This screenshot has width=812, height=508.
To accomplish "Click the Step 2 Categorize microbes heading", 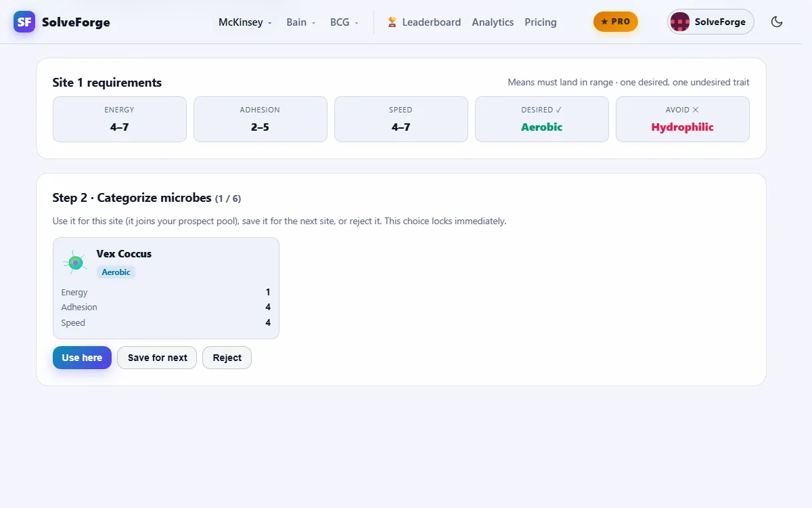I will tap(147, 198).
